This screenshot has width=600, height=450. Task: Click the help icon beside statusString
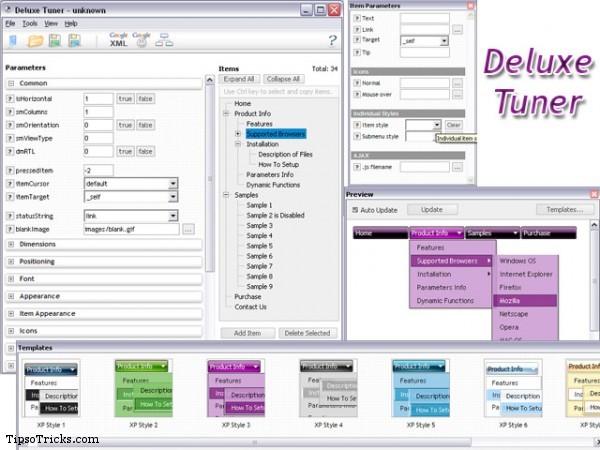pyautogui.click(x=10, y=216)
